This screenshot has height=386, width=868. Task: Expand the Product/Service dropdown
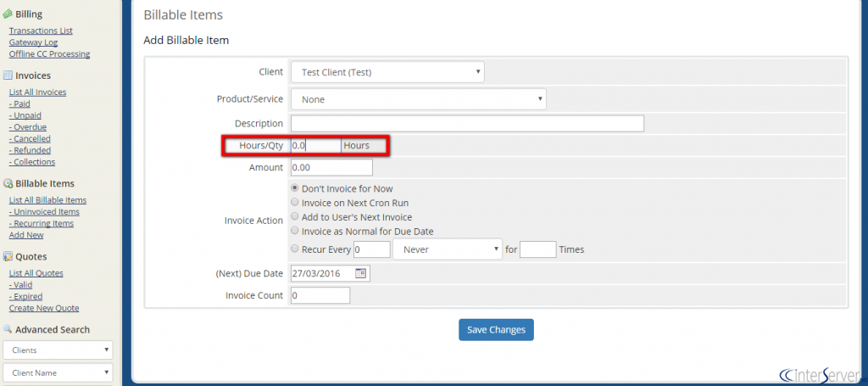(419, 99)
